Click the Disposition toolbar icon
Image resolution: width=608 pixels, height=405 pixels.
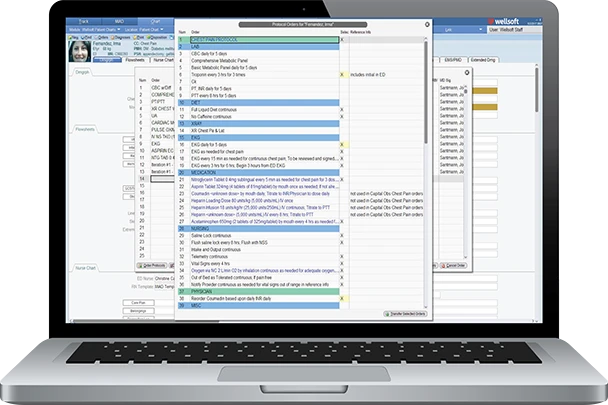(x=157, y=38)
